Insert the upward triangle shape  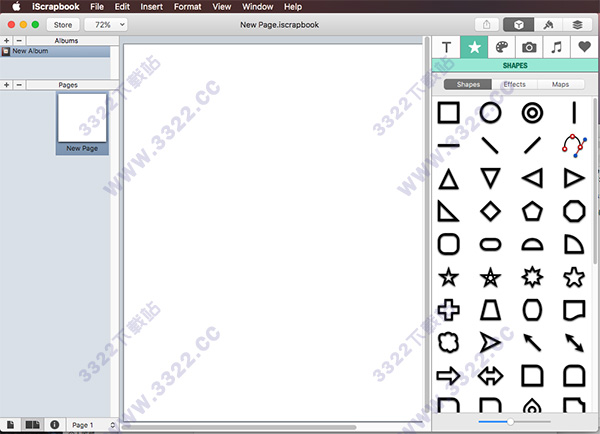click(x=448, y=179)
